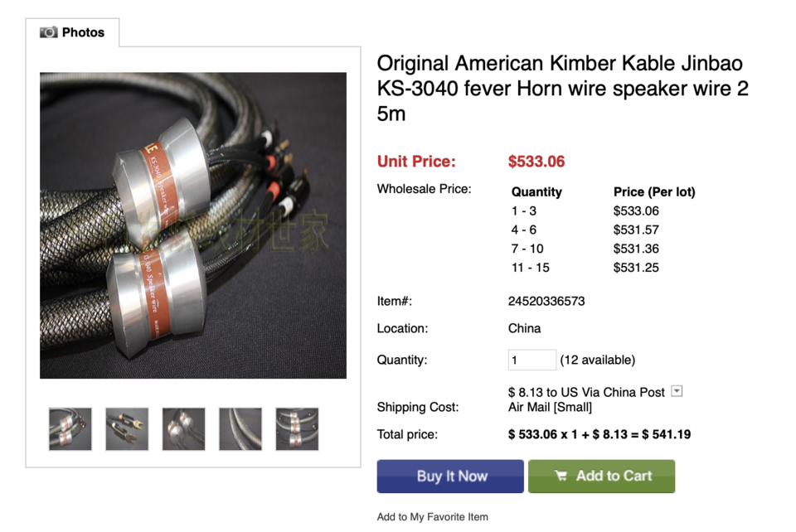Image resolution: width=796 pixels, height=532 pixels.
Task: Show the fifth thumbnail of stacked barrels
Action: pyautogui.click(x=297, y=429)
